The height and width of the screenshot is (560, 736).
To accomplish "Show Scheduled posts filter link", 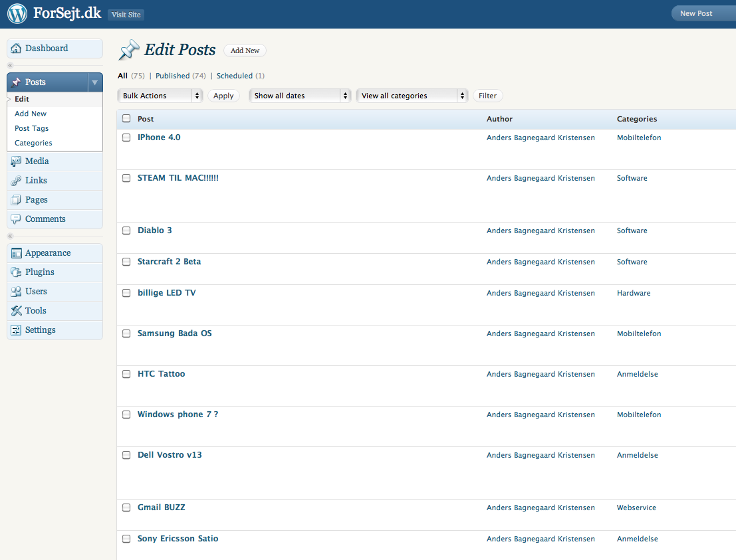I will coord(234,76).
